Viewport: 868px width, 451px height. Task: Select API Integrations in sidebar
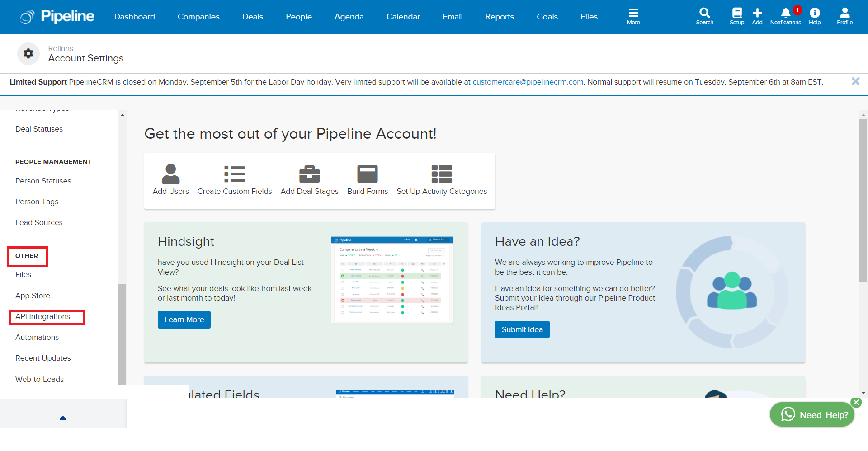pos(43,316)
